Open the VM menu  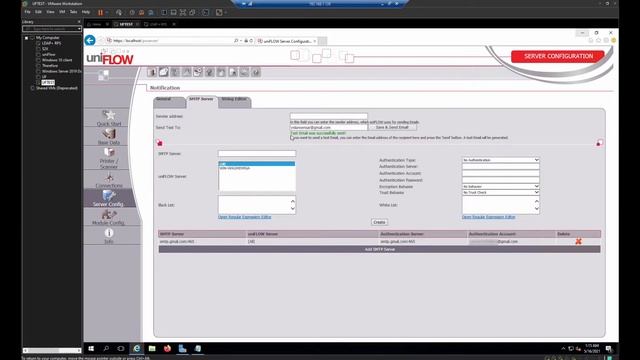pyautogui.click(x=62, y=12)
